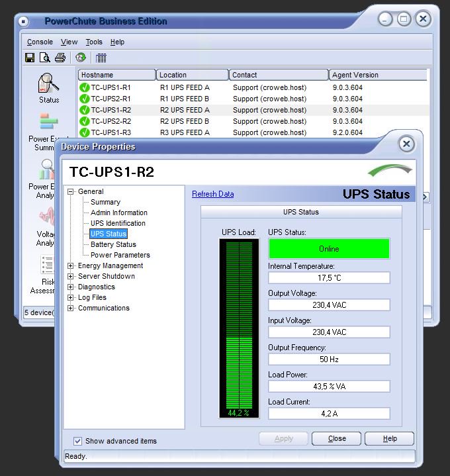Click the green Refresh toolbar icon
Image resolution: width=450 pixels, height=476 pixels.
(x=81, y=58)
